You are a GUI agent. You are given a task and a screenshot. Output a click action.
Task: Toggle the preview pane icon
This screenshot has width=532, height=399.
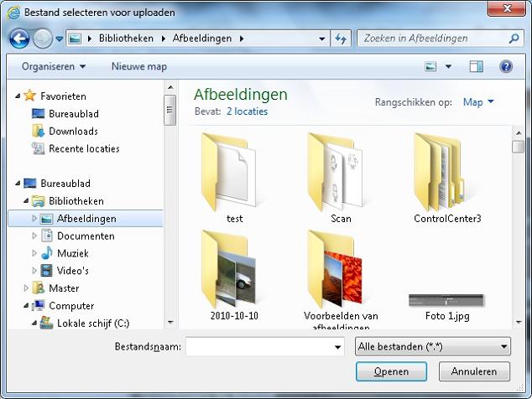[477, 66]
